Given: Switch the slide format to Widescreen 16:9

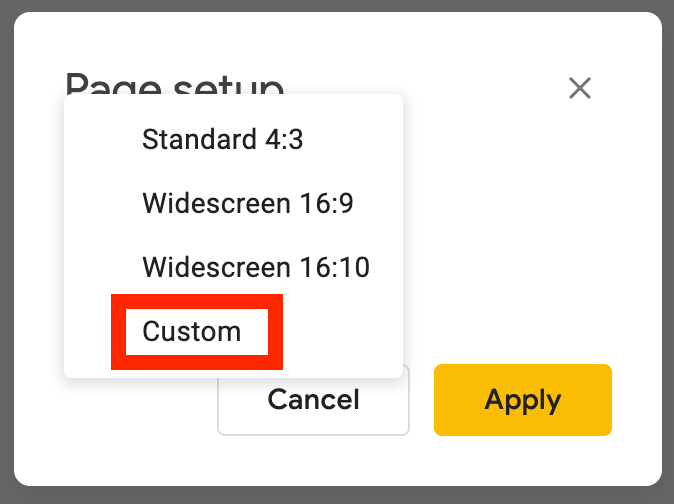Looking at the screenshot, I should pyautogui.click(x=248, y=204).
